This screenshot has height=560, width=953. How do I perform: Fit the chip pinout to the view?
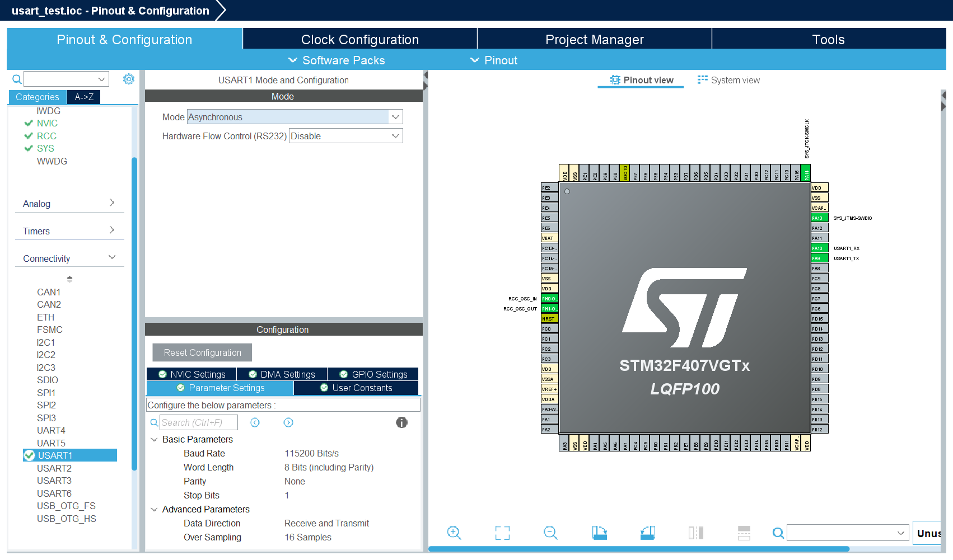(502, 533)
